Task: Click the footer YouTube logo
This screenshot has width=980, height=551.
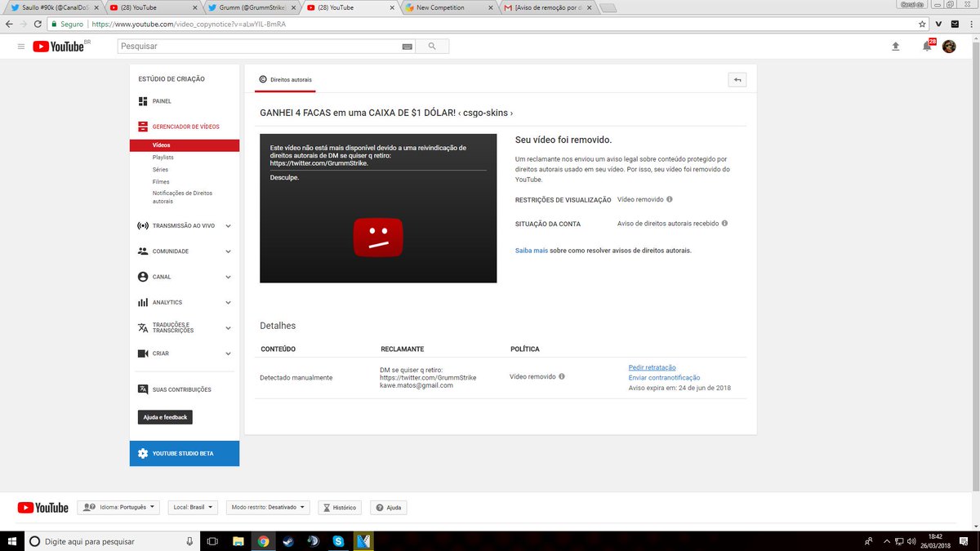Action: [x=42, y=508]
